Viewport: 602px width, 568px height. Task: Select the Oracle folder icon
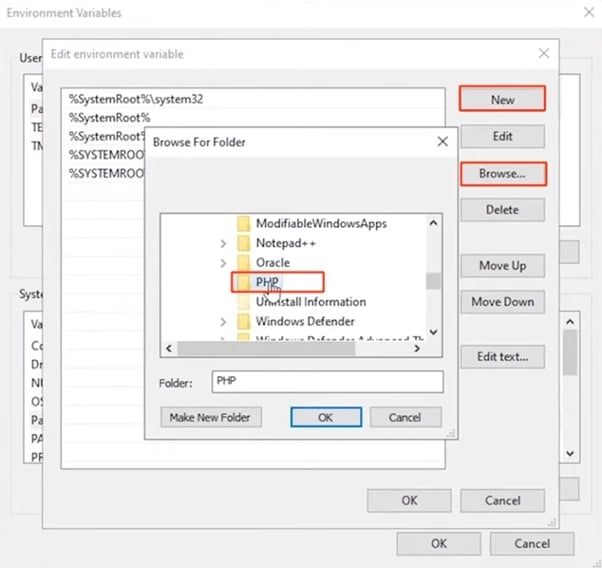click(x=243, y=263)
